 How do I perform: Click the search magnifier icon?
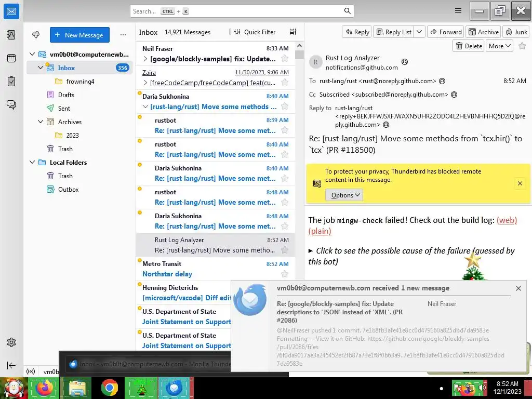click(x=347, y=11)
